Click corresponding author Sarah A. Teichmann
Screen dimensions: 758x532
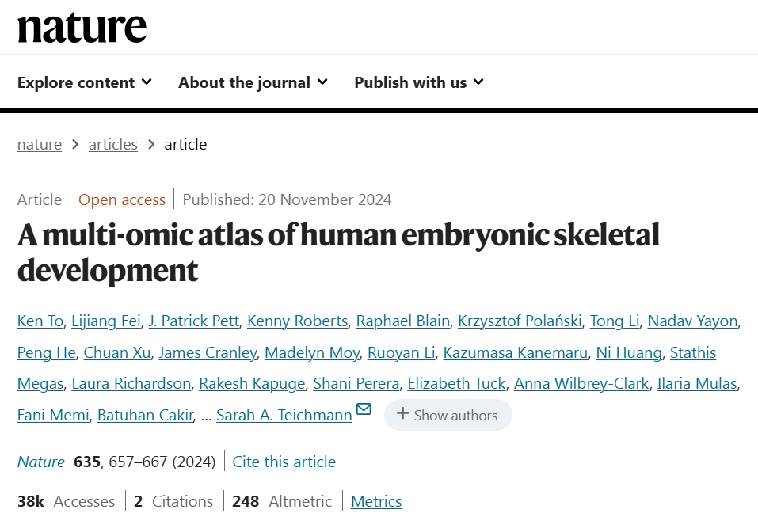(x=284, y=415)
